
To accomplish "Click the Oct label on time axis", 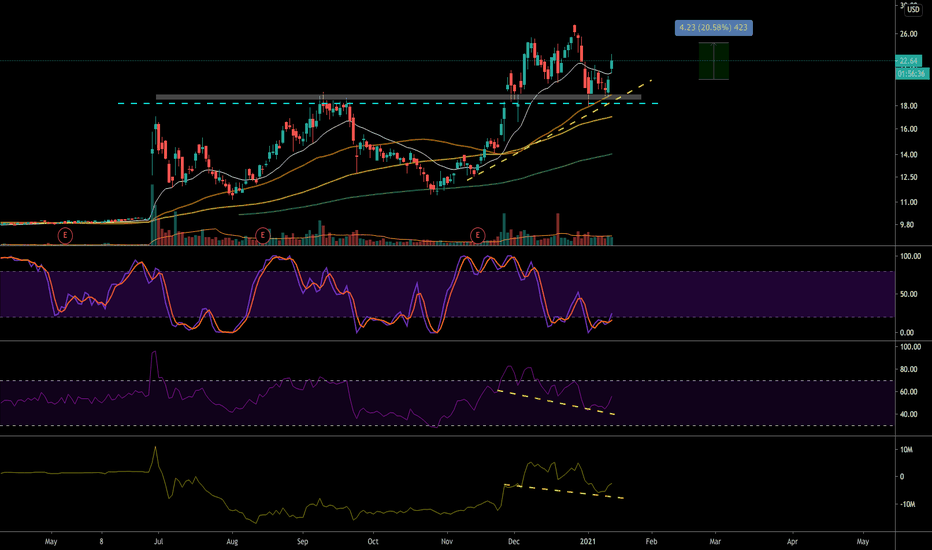I will [373, 541].
